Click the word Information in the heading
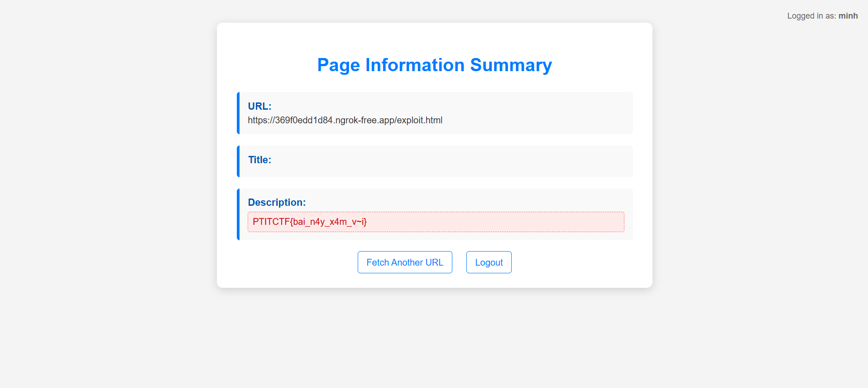868x388 pixels. (415, 65)
